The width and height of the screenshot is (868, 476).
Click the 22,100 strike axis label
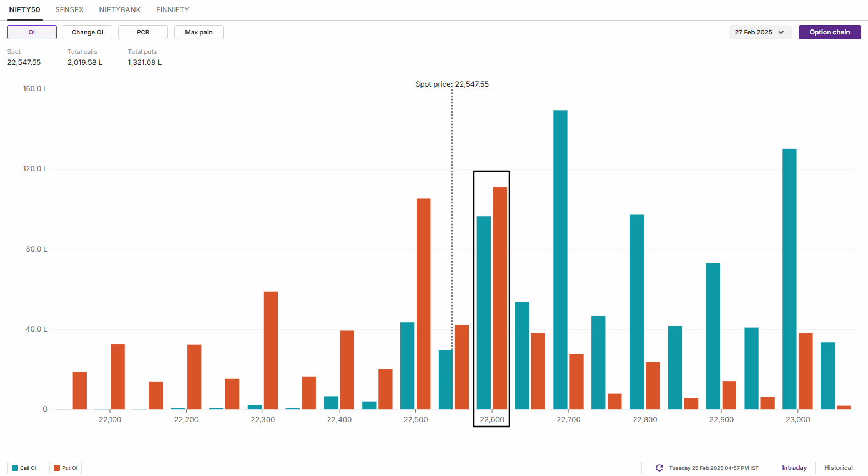coord(110,419)
